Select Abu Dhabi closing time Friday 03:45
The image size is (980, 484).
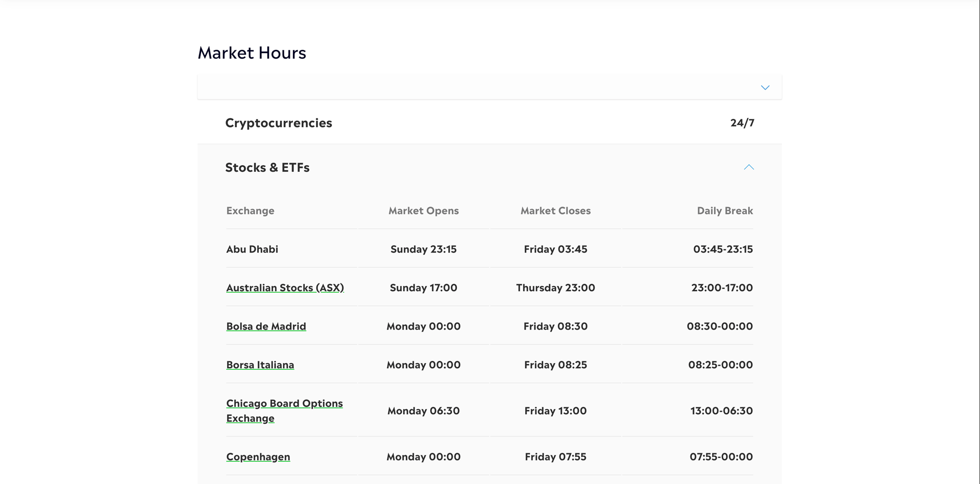[555, 249]
